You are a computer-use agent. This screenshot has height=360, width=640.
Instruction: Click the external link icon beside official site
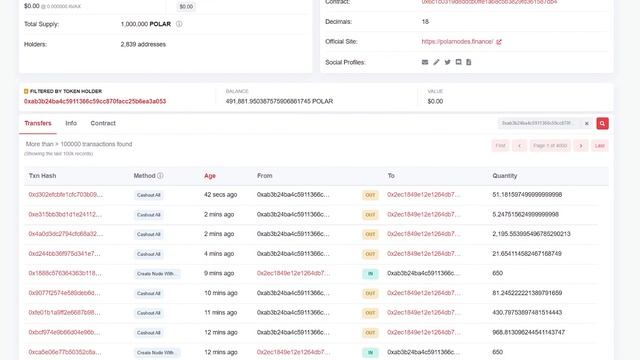pos(499,42)
